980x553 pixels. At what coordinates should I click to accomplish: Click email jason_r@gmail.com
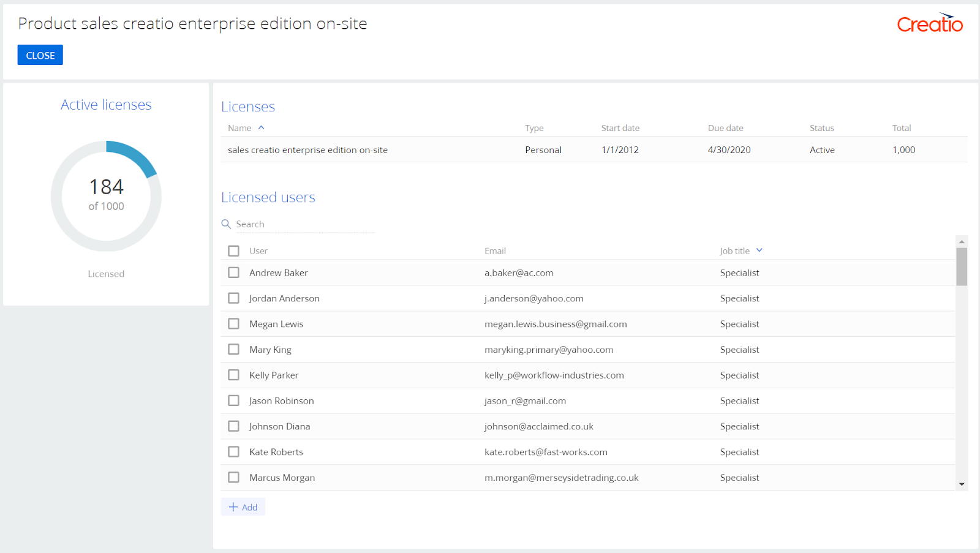point(526,401)
